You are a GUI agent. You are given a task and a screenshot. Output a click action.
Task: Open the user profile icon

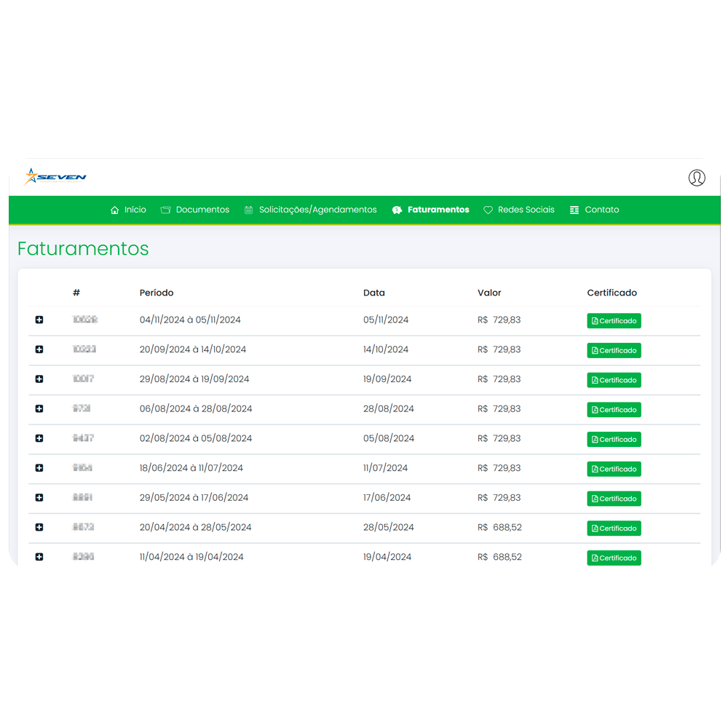click(697, 178)
